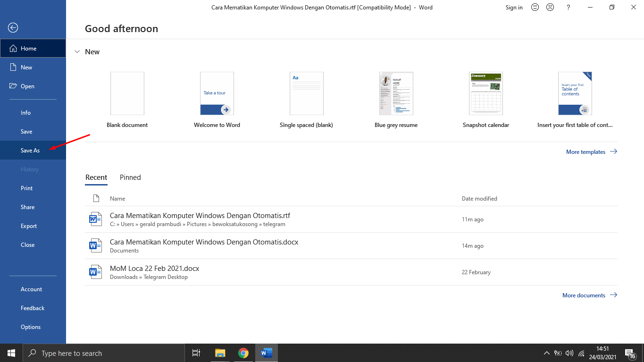This screenshot has width=644, height=362.
Task: Open Task View from the taskbar
Action: (x=196, y=353)
